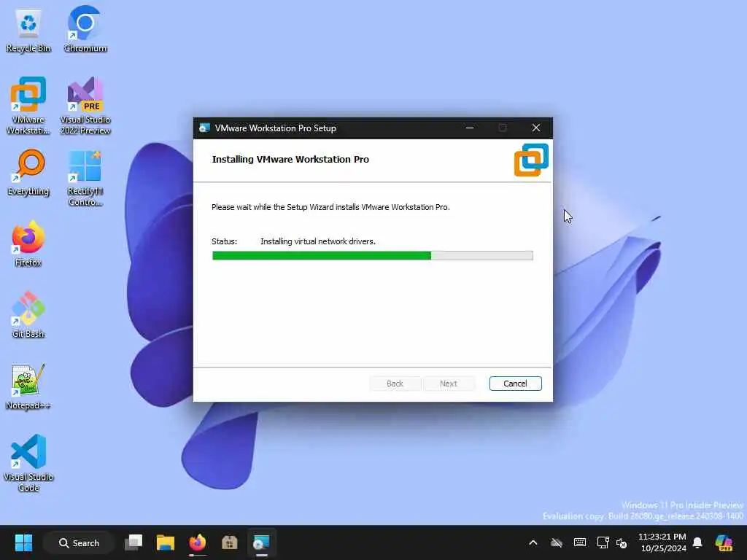Click the green installation progress bar

click(x=373, y=256)
